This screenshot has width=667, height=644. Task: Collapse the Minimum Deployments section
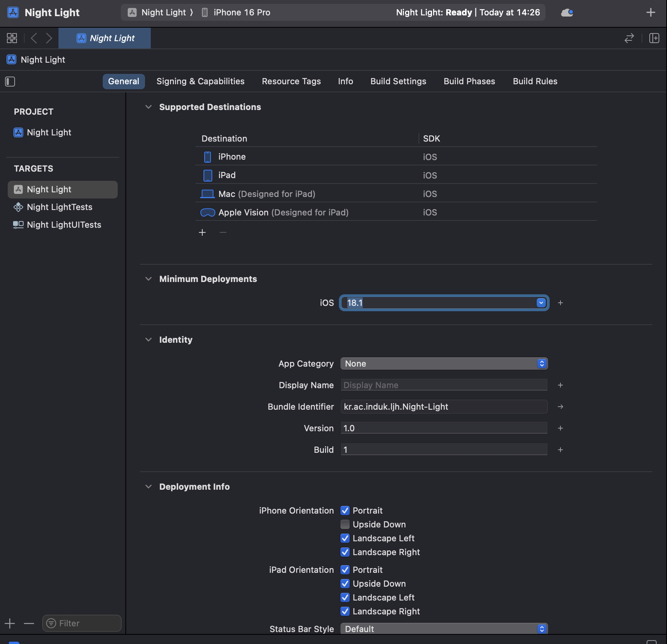148,279
